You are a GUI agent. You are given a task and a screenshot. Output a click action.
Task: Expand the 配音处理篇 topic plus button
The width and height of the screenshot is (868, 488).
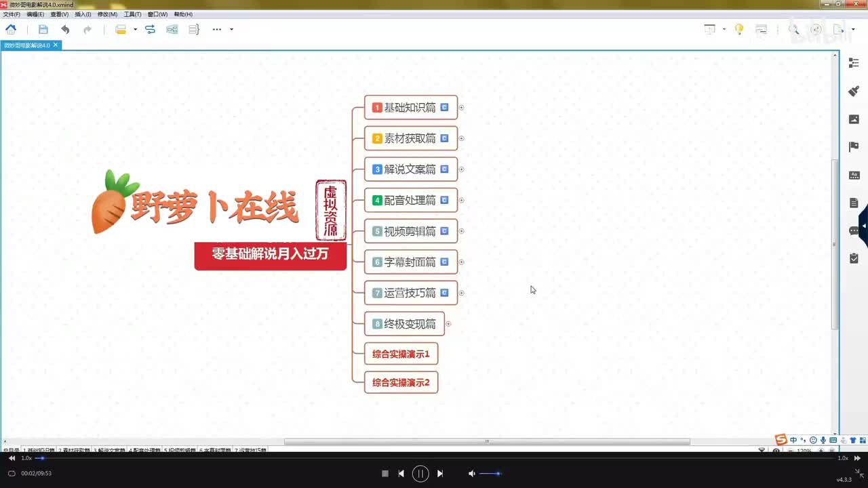[461, 200]
